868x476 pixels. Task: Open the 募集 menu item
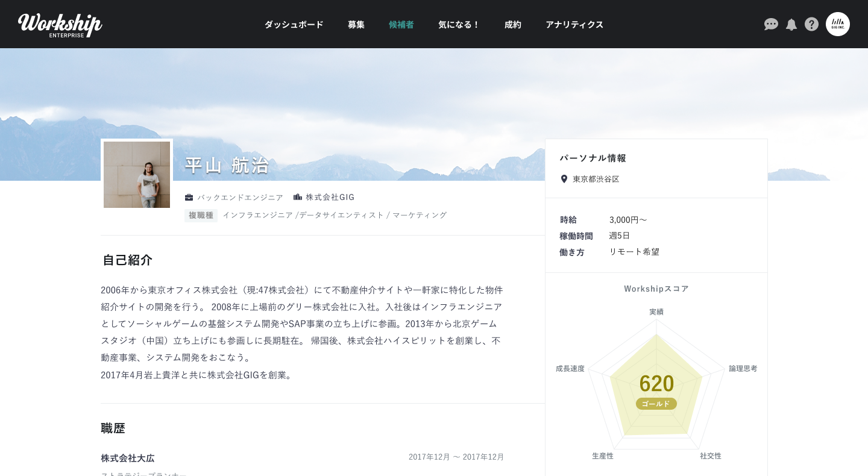pyautogui.click(x=356, y=25)
